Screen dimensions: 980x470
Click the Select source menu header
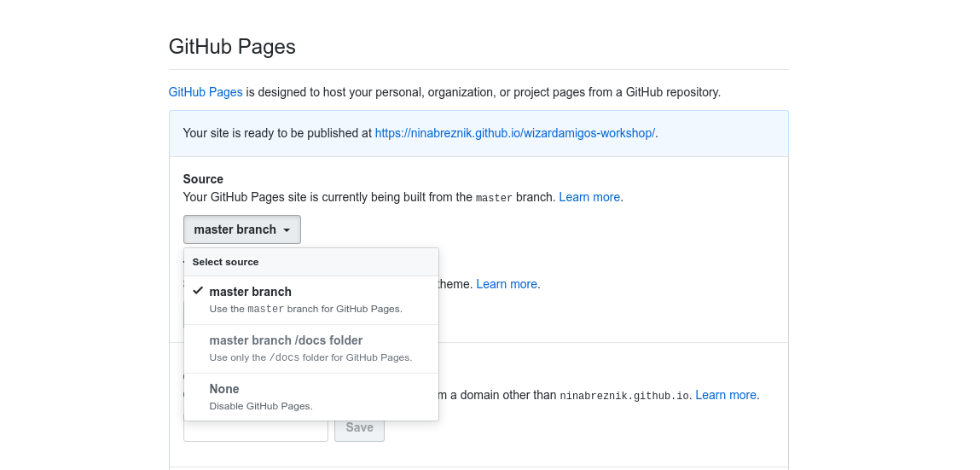[311, 262]
